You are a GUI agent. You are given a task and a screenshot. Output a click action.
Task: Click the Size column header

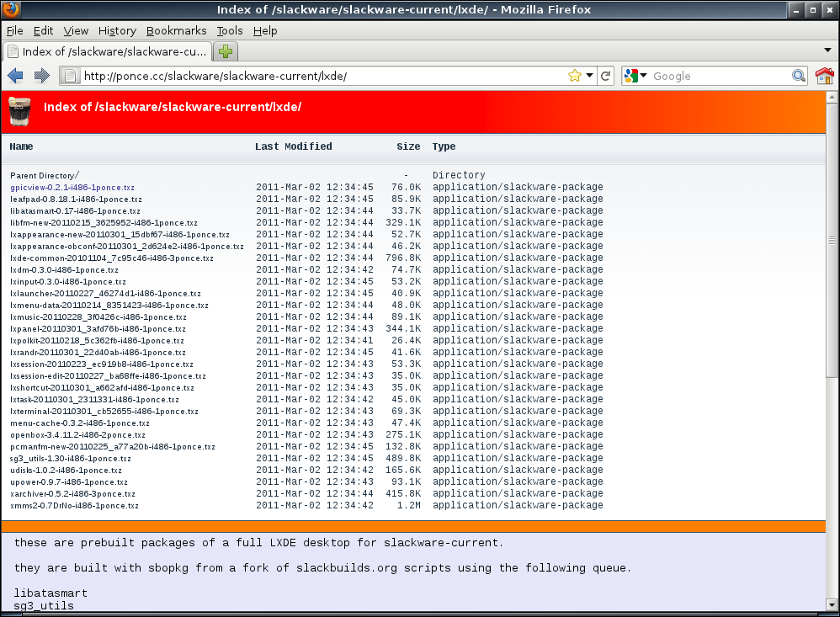[408, 146]
